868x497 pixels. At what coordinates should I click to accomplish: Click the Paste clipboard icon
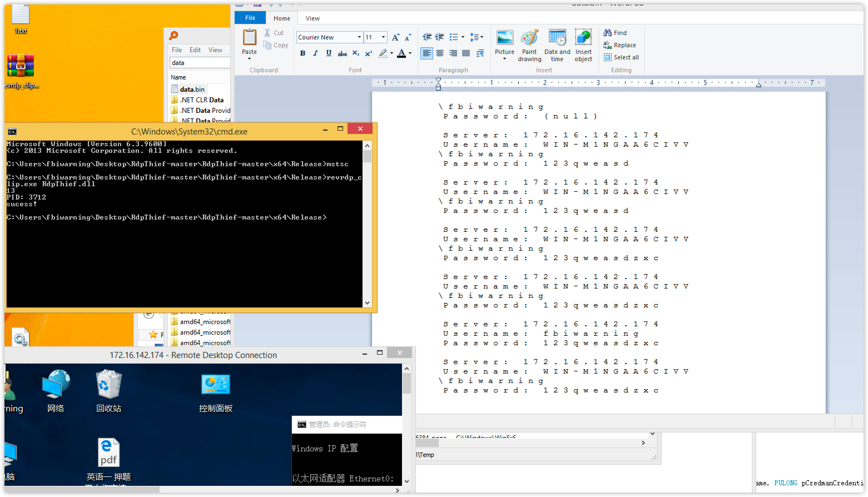(x=249, y=38)
